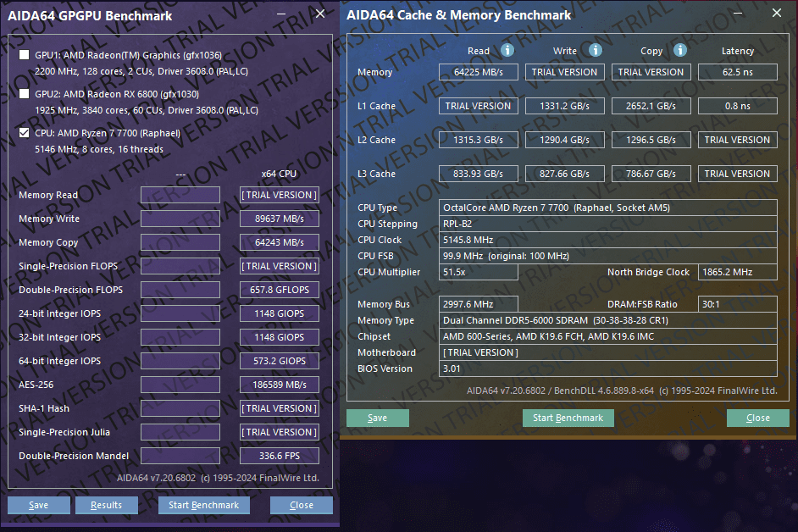The width and height of the screenshot is (798, 532).
Task: Click the Write info icon
Action: pyautogui.click(x=595, y=50)
